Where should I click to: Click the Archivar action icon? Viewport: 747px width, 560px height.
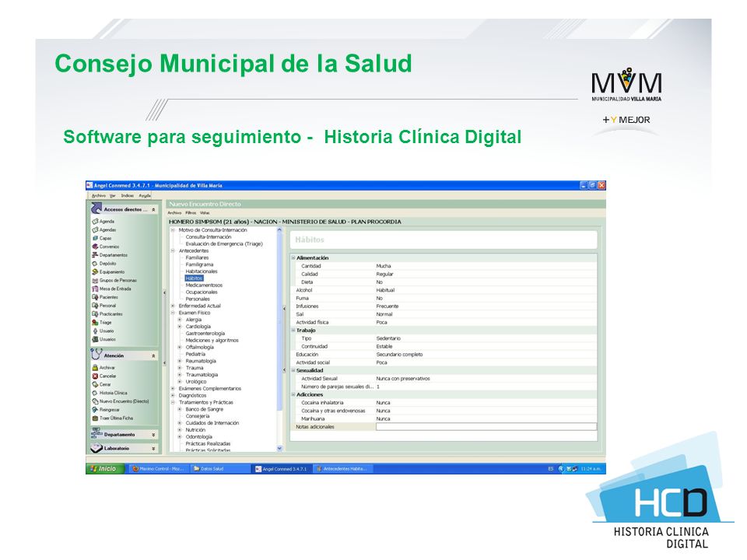pyautogui.click(x=95, y=368)
